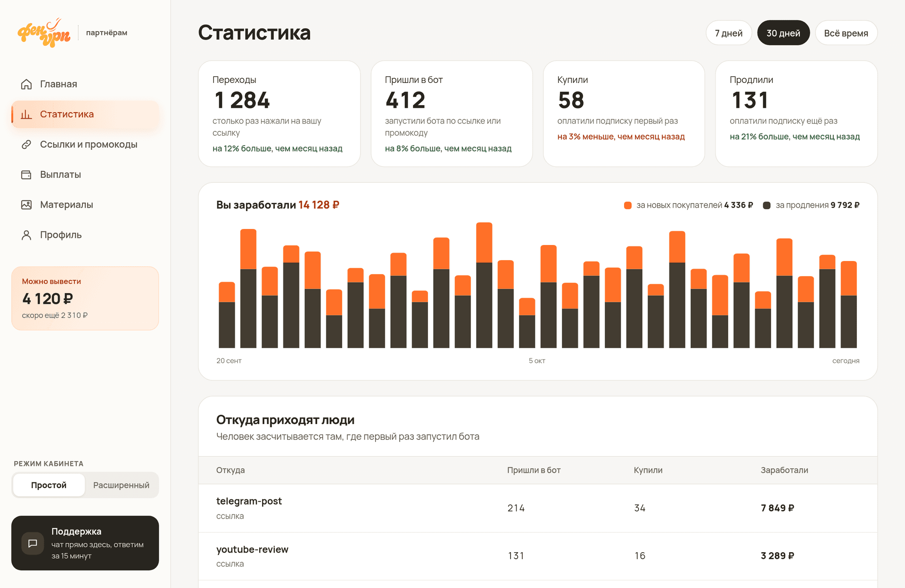This screenshot has height=588, width=905.
Task: Click на 8% больше, чем месяц назад
Action: click(448, 148)
